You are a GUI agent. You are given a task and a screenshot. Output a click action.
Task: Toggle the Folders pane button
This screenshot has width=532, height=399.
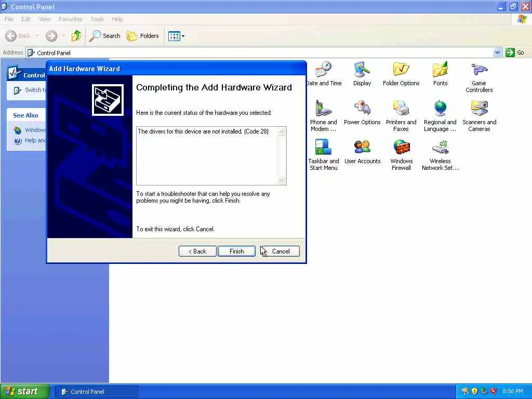click(x=142, y=36)
